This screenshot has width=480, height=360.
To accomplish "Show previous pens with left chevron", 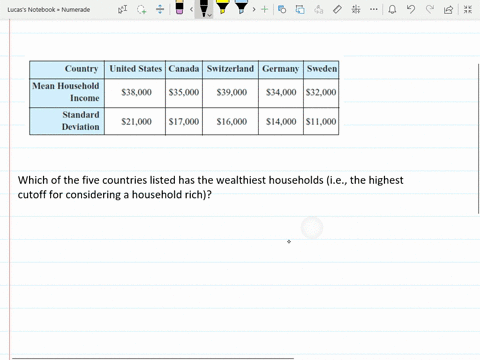I will 191,9.
